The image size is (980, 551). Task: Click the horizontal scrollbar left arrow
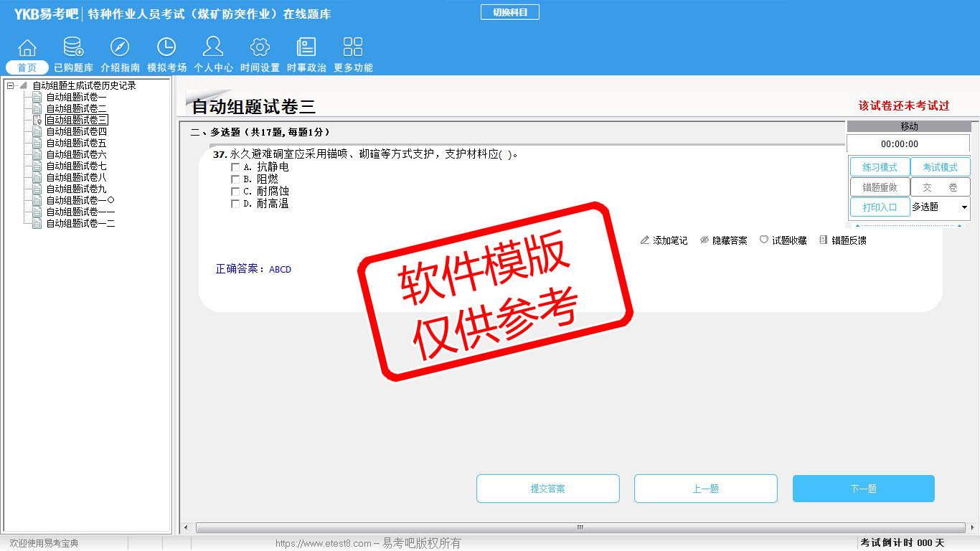[187, 528]
